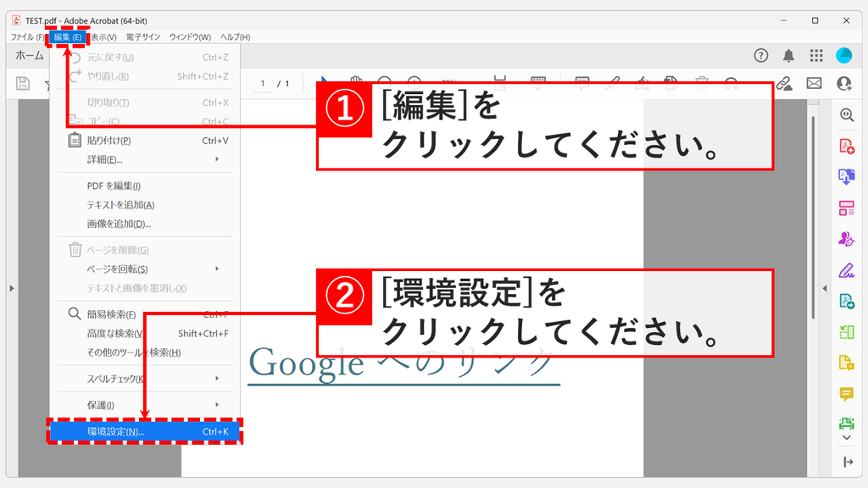
Task: Show more tools with the down chevron
Action: click(x=847, y=438)
